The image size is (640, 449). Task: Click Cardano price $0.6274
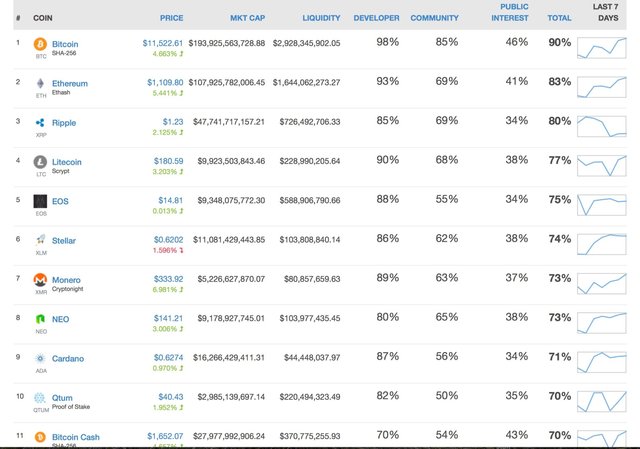[169, 358]
